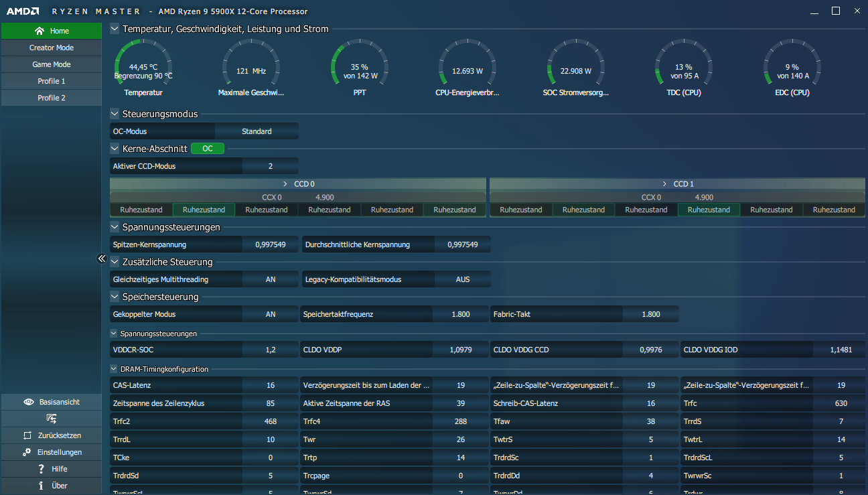
Task: Click the Maximale Geschwindigkeit gauge
Action: tap(251, 68)
